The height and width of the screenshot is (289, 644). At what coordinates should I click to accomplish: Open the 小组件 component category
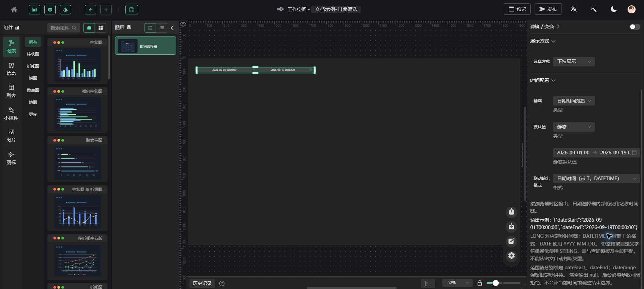[11, 114]
